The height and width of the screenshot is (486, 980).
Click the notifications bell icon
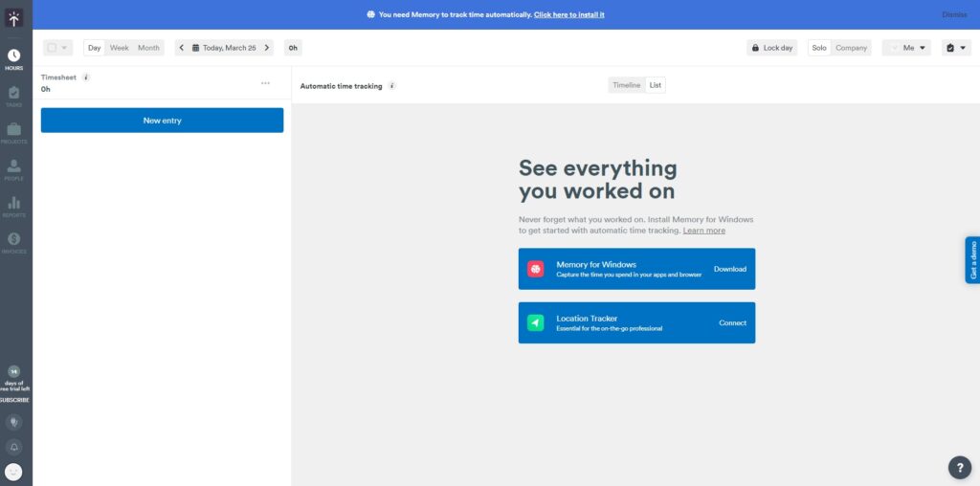click(13, 447)
